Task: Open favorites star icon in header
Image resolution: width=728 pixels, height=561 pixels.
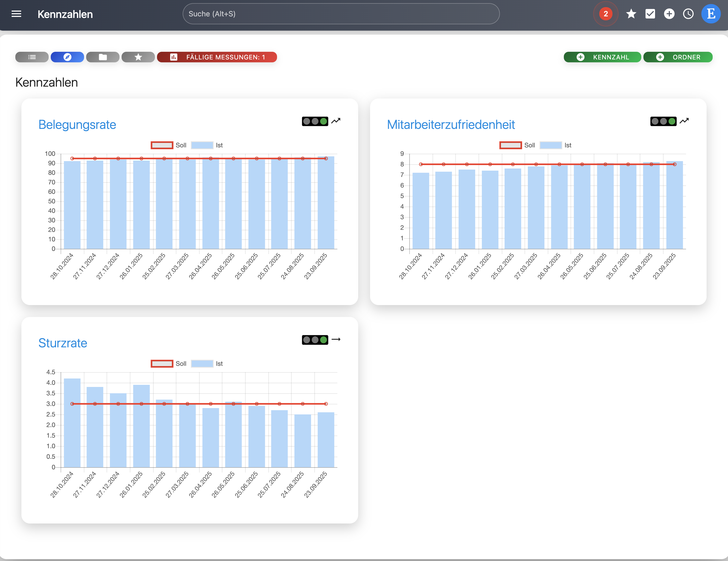Action: point(631,14)
